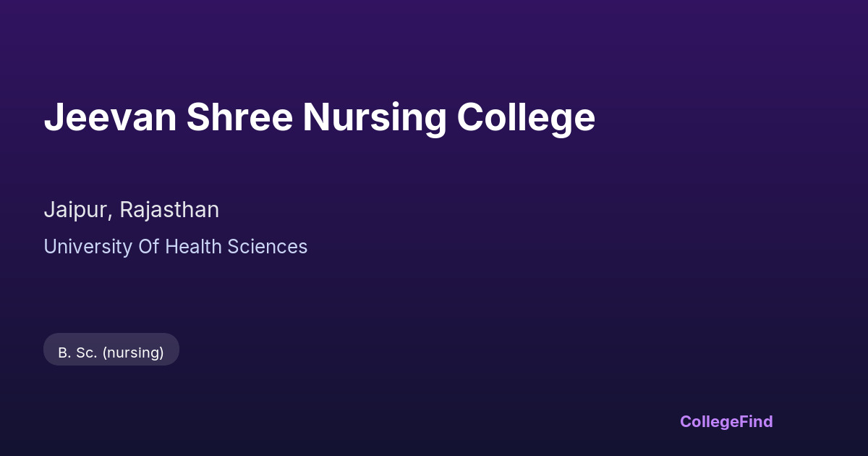Click "(nursing)" inside the course pill
Screen dimensions: 868x456
click(x=133, y=352)
